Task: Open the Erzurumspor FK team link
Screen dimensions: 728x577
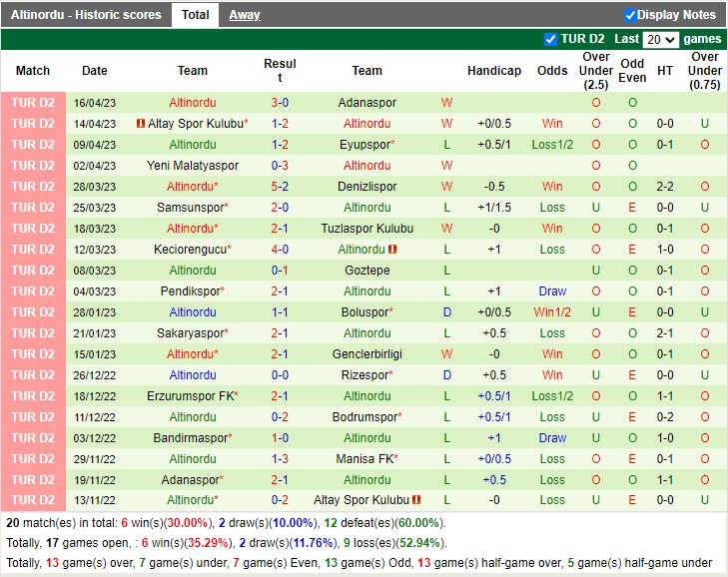Action: coord(190,396)
